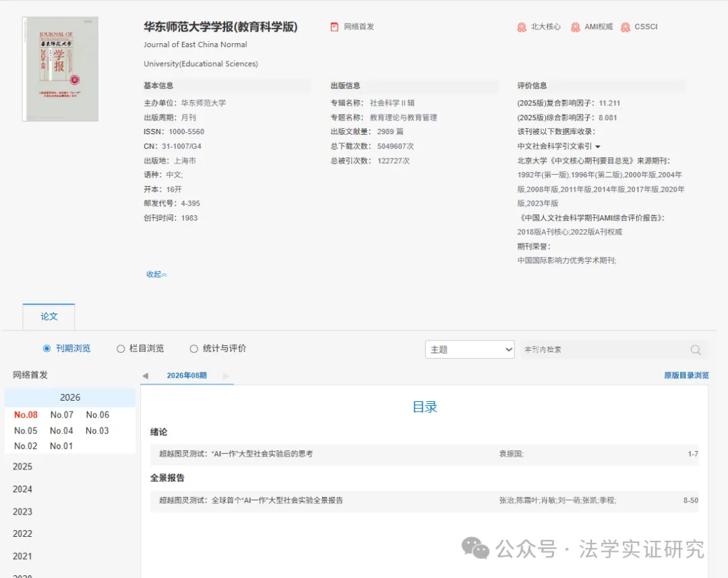Screen dimensions: 728x578
Task: Click 总下载次数 value 5049607次
Action: click(x=396, y=146)
